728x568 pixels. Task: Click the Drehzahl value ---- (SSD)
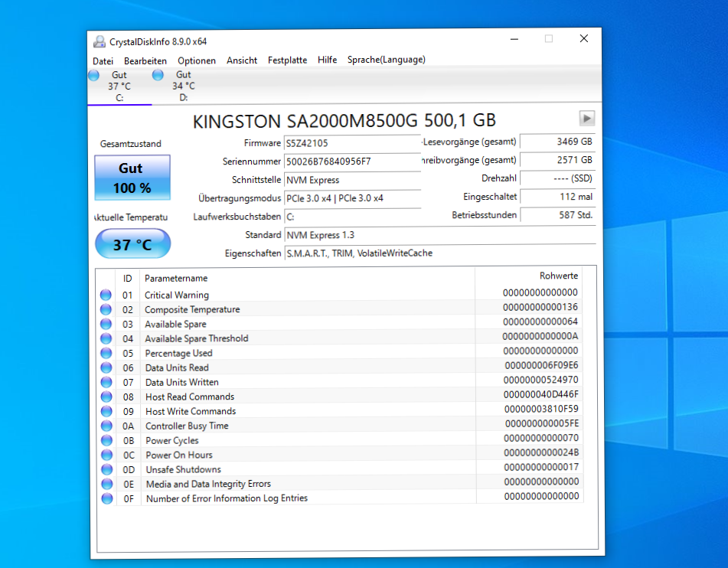point(557,178)
